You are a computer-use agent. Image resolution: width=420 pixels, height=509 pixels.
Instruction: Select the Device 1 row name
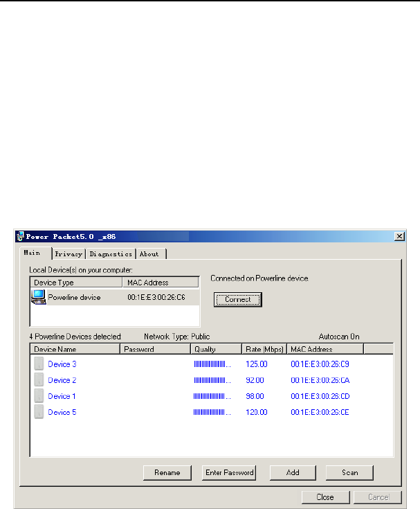point(62,396)
